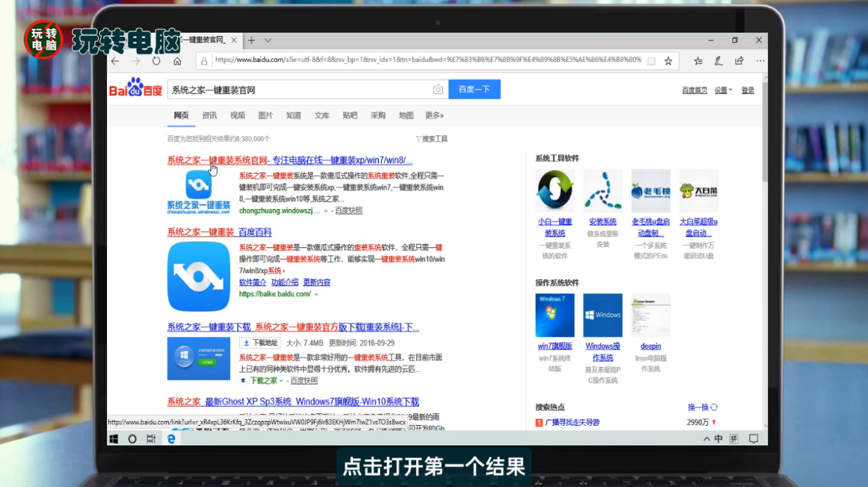This screenshot has height=487, width=868.
Task: Open 系统之家一键重装下载 result link
Action: coord(293,327)
